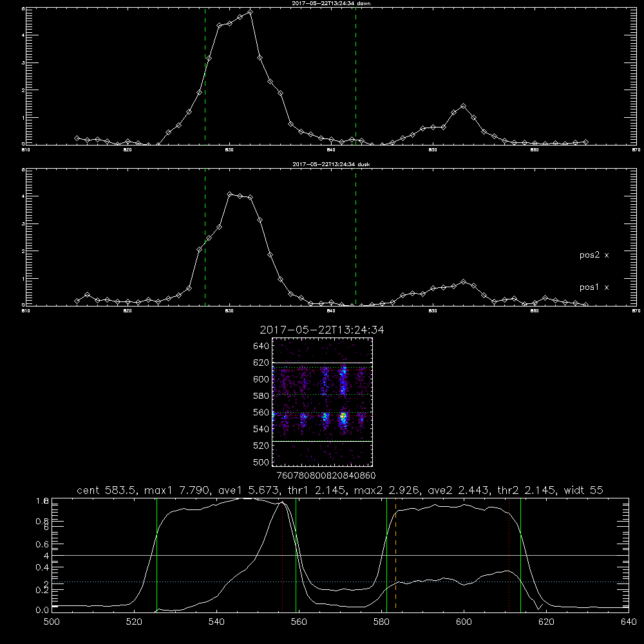This screenshot has height=644, width=644.
Task: Click the orange dashed centre line in bottom plot
Action: 395,556
